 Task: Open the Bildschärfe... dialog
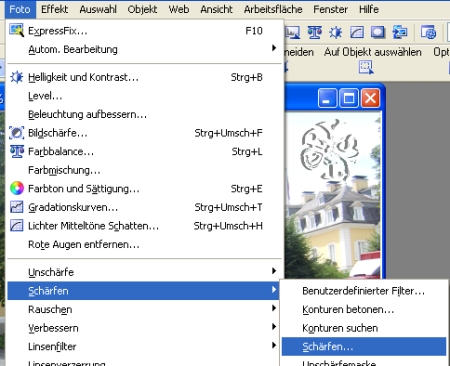144,133
